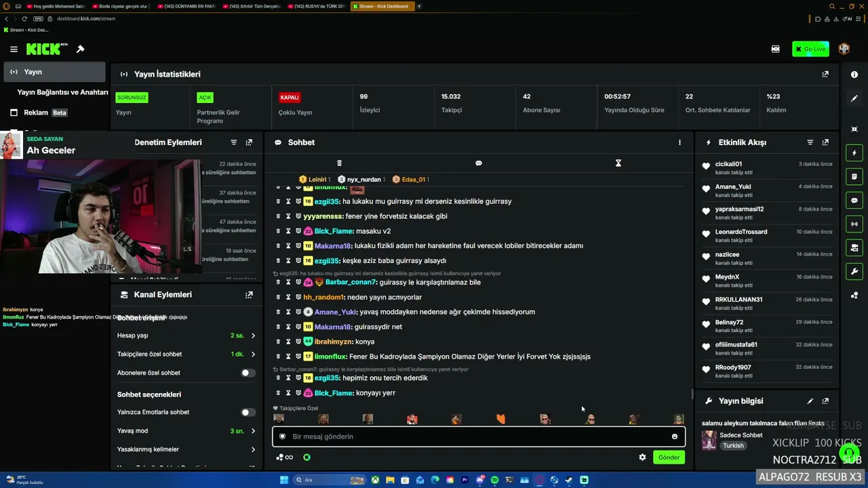This screenshot has height=488, width=868.
Task: Toggle the broadcast signal widget in sidebar
Action: [x=854, y=224]
